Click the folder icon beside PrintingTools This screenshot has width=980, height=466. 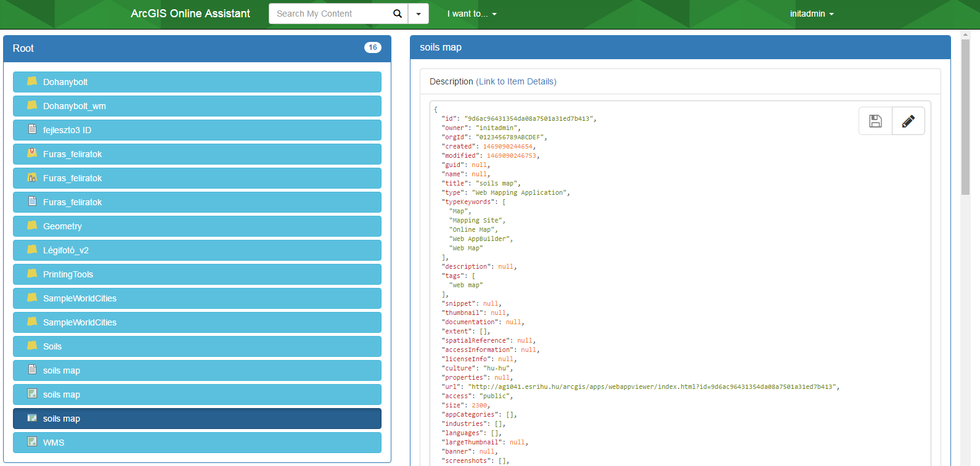click(x=32, y=274)
